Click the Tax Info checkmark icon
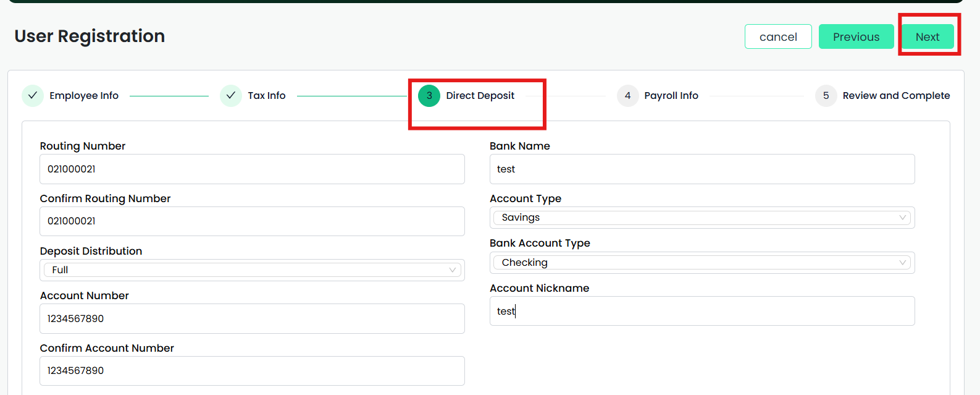 coord(231,96)
